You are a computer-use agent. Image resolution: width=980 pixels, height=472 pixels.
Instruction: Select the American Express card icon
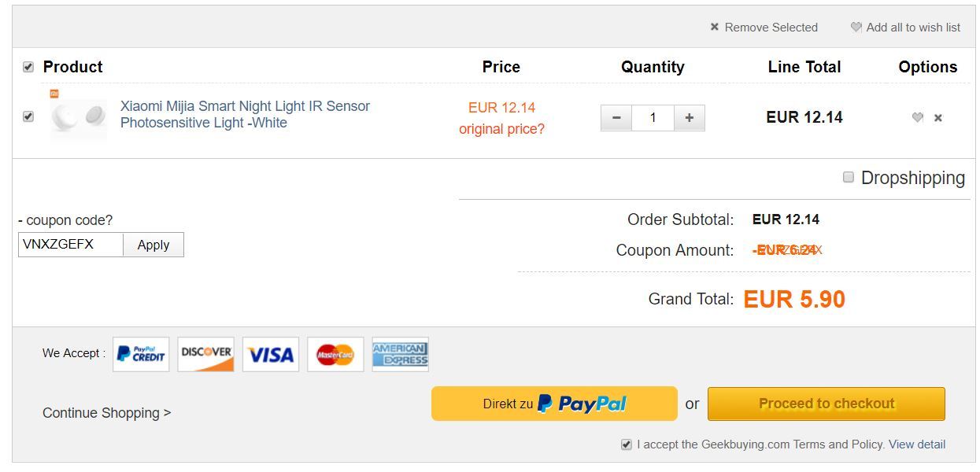[400, 355]
